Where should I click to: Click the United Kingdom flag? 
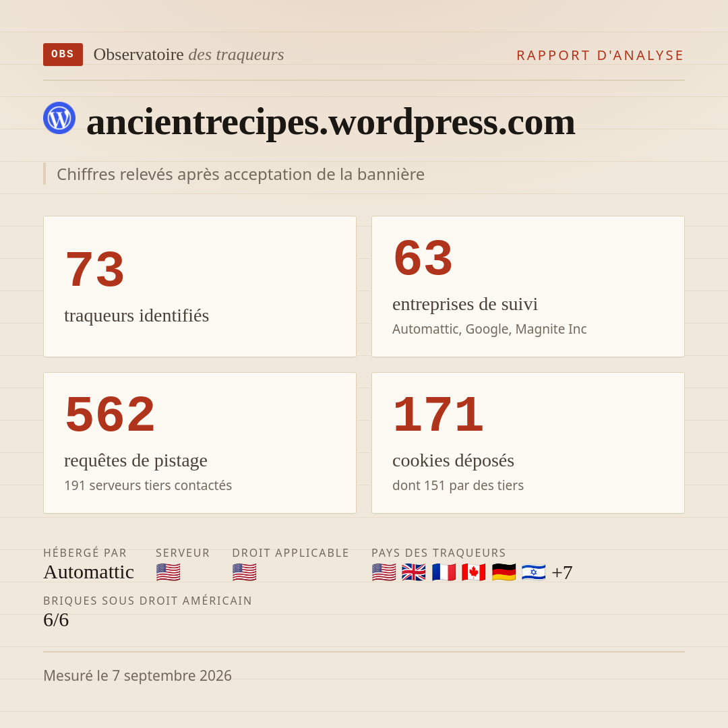[x=414, y=572]
